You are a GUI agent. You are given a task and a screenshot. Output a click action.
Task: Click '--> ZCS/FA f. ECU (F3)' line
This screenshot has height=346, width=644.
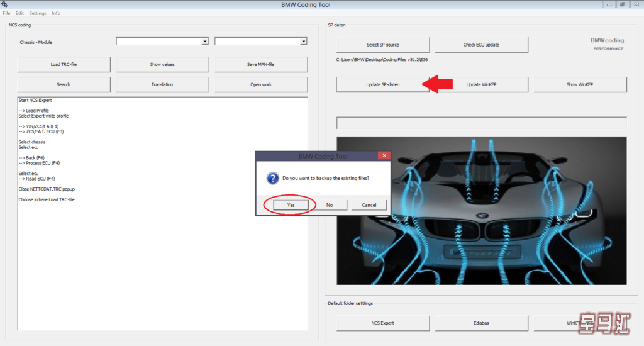pyautogui.click(x=41, y=132)
